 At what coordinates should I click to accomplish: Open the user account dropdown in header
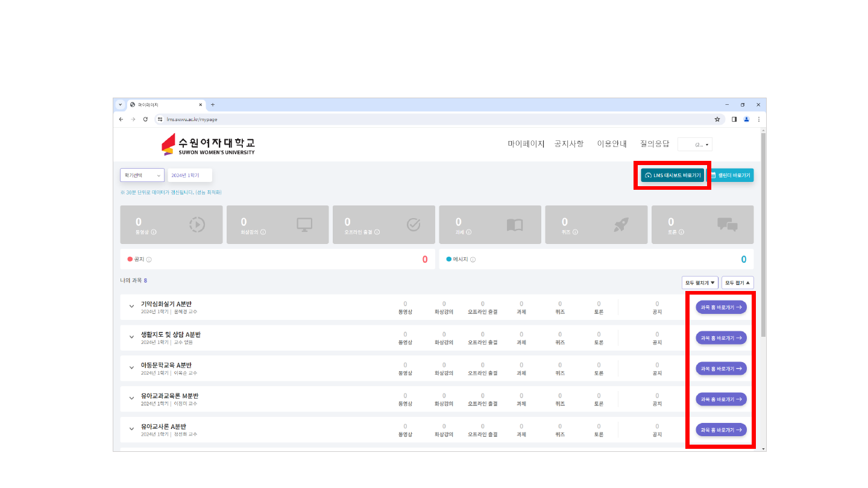(695, 145)
